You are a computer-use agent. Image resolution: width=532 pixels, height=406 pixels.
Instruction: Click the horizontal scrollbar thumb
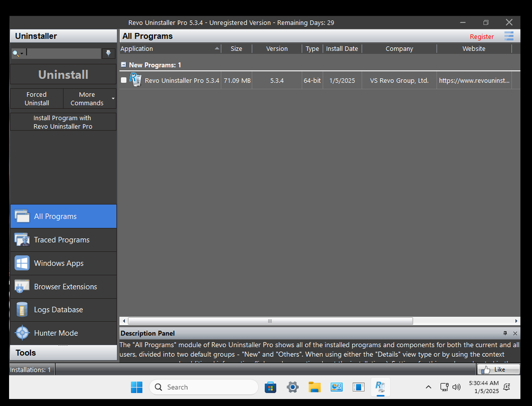(x=270, y=321)
